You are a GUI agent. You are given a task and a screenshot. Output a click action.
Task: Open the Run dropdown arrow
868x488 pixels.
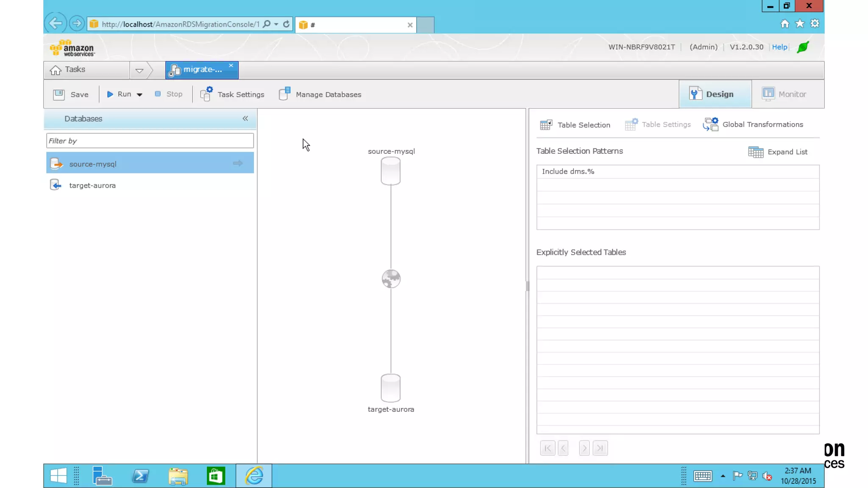click(x=139, y=94)
